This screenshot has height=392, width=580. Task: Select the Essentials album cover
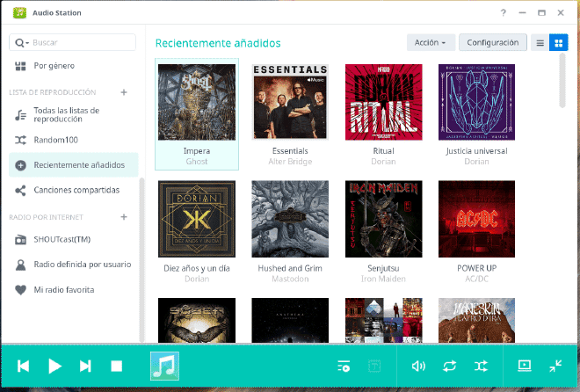click(290, 102)
